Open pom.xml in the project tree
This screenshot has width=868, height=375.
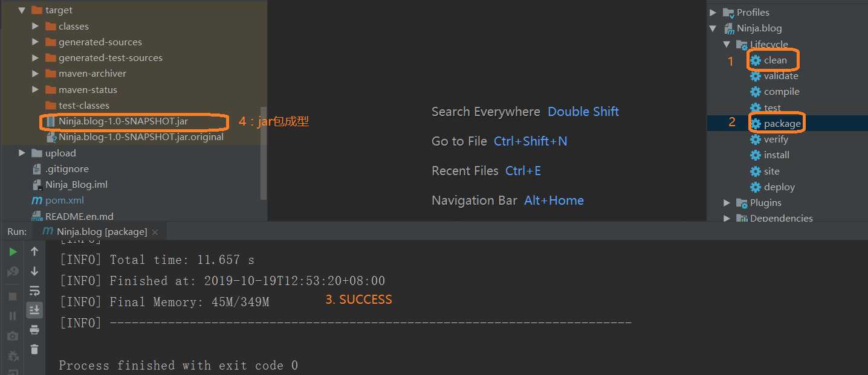pos(64,200)
